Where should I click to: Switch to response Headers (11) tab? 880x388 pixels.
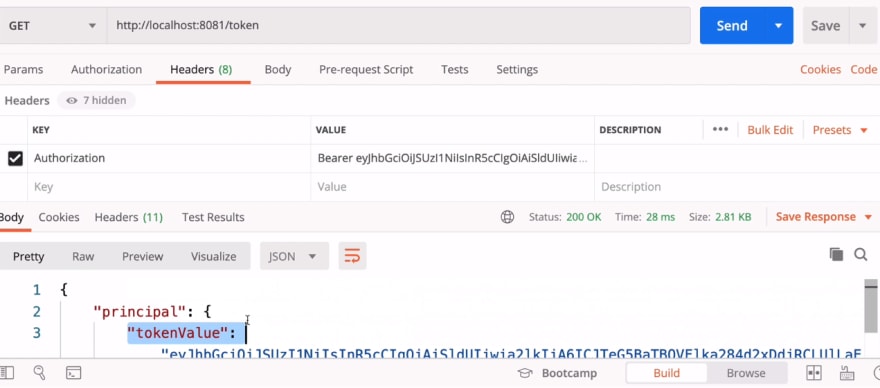coord(129,217)
